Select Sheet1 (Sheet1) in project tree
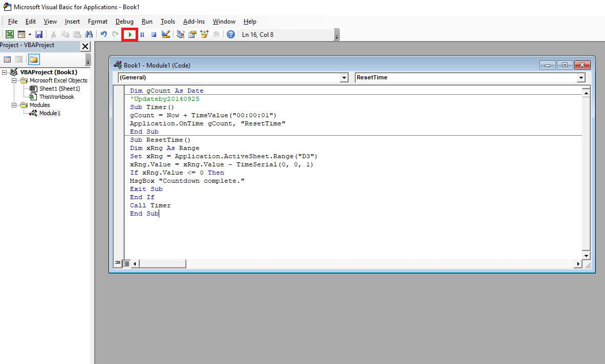The height and width of the screenshot is (364, 605). [x=59, y=89]
